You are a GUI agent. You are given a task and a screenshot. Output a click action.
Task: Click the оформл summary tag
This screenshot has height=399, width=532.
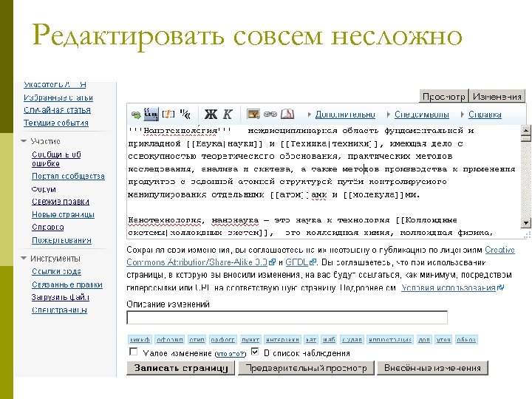pyautogui.click(x=170, y=339)
